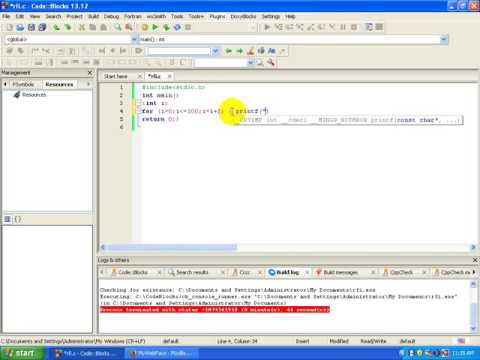Select Resources tree item

(34, 95)
